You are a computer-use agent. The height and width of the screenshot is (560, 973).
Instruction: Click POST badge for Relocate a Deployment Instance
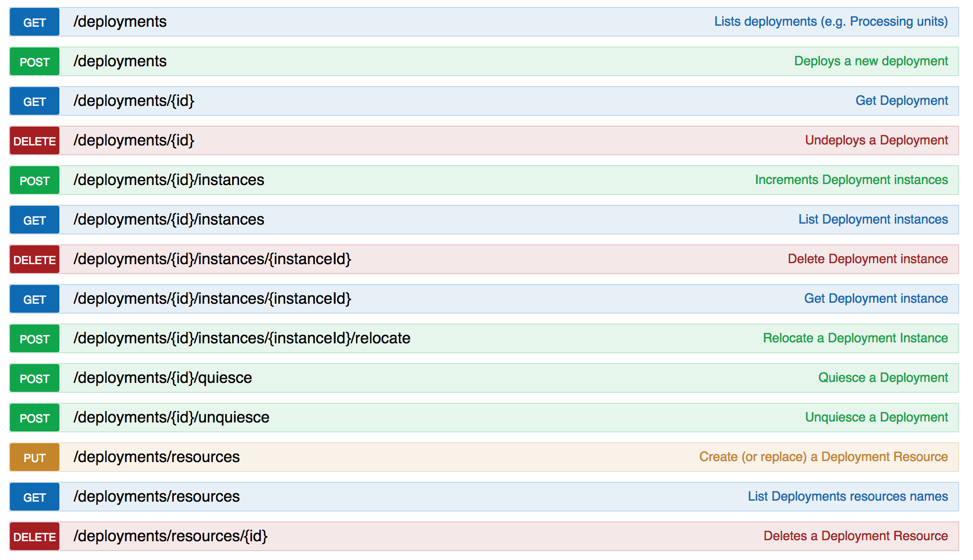[x=35, y=338]
